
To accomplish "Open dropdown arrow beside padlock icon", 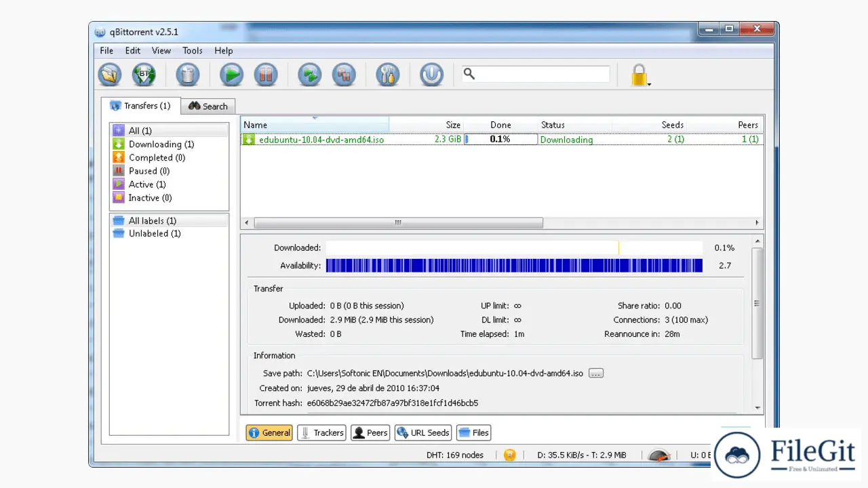I will pyautogui.click(x=650, y=84).
